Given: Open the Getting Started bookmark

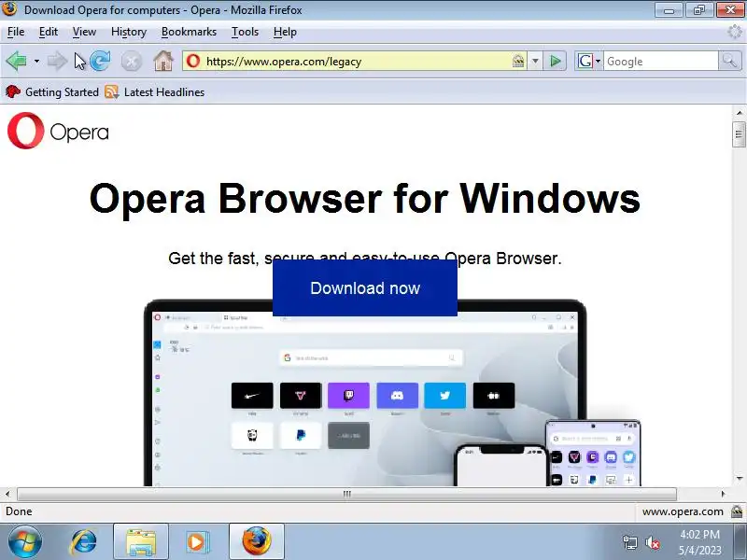Looking at the screenshot, I should [52, 91].
